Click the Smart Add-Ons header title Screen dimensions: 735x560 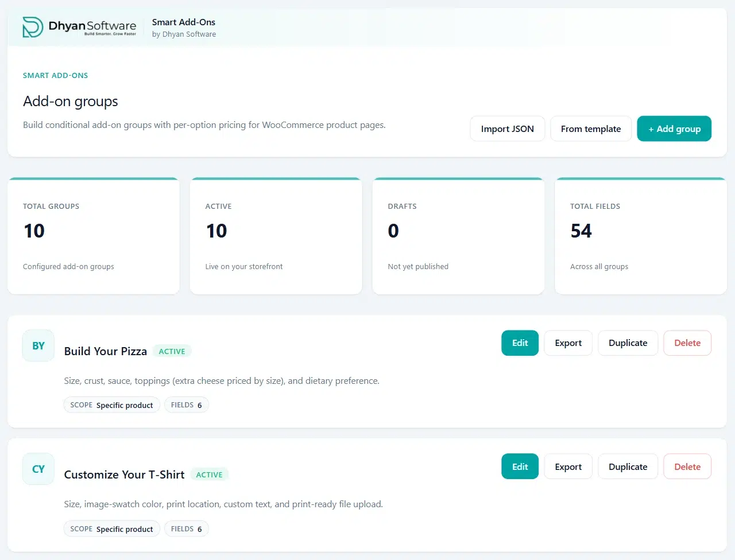184,22
